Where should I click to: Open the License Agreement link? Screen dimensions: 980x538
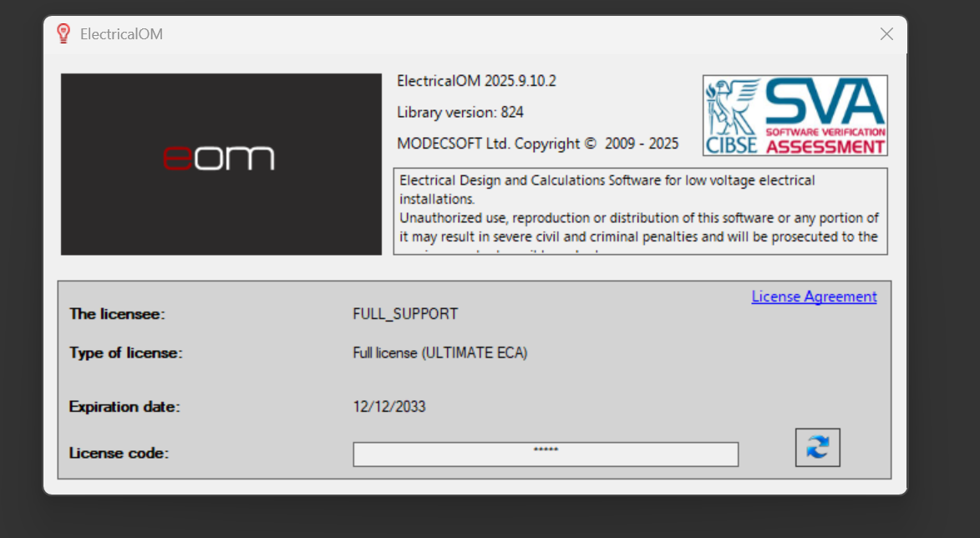[x=814, y=297]
